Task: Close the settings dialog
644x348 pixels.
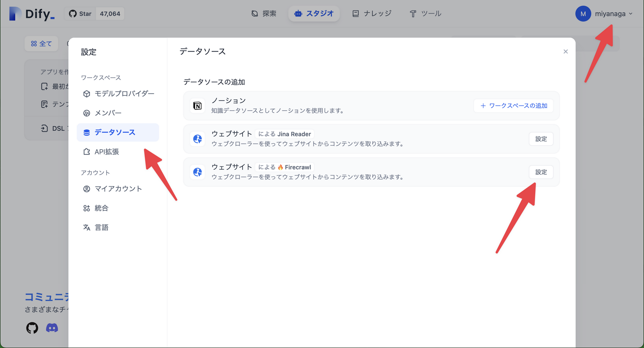Action: pos(566,51)
